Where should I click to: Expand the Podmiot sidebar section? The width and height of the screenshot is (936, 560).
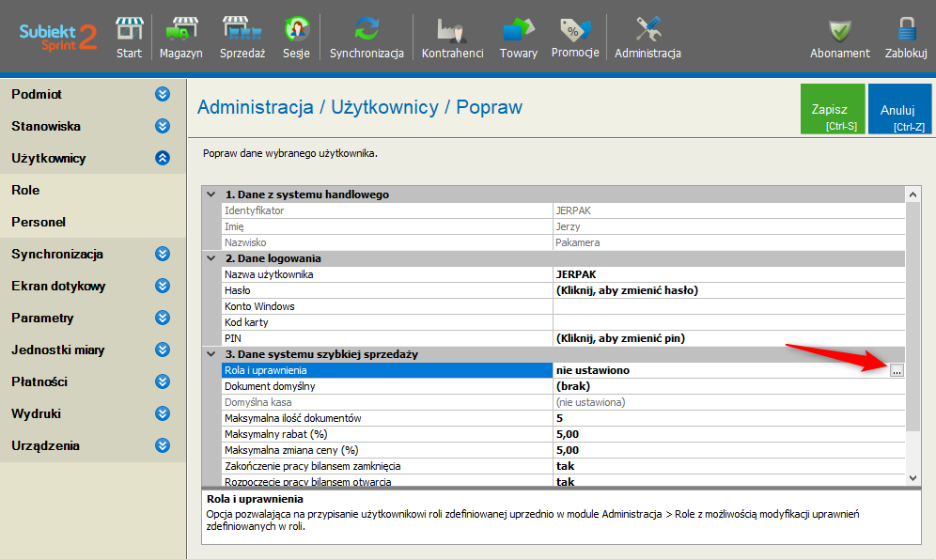point(163,94)
